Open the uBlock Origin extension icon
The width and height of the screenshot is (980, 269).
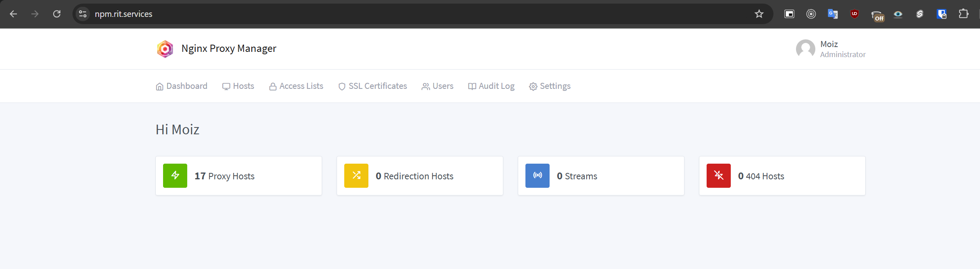coord(854,14)
